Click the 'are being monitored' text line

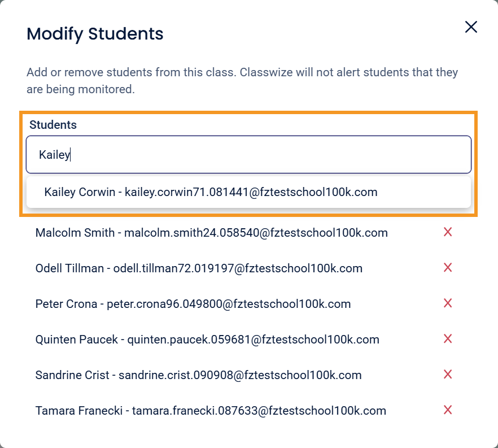click(81, 89)
